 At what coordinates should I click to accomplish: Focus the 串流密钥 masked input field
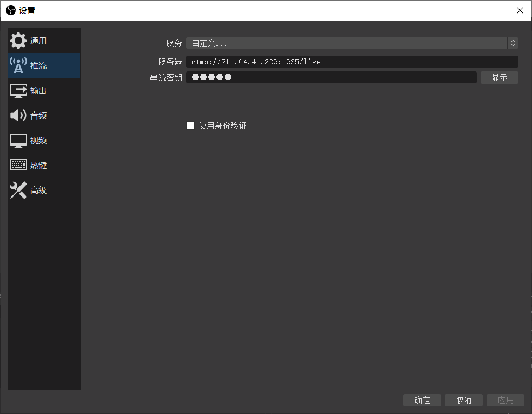tap(331, 77)
